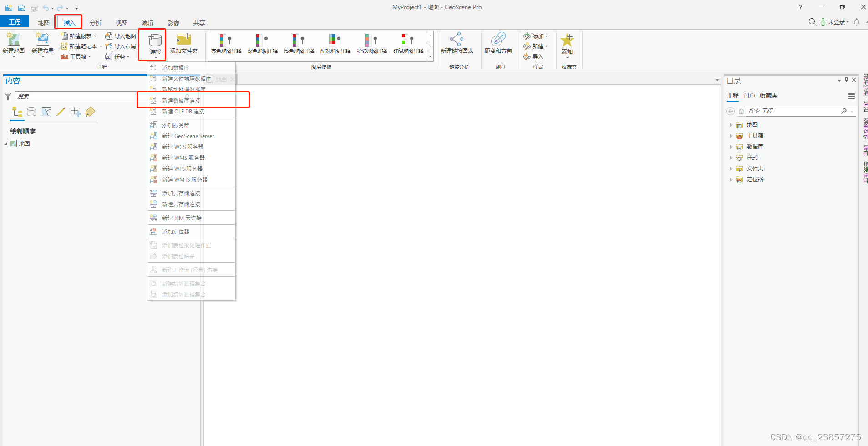This screenshot has width=868, height=446.
Task: Open the 连接 (Connections) database icon
Action: (155, 41)
